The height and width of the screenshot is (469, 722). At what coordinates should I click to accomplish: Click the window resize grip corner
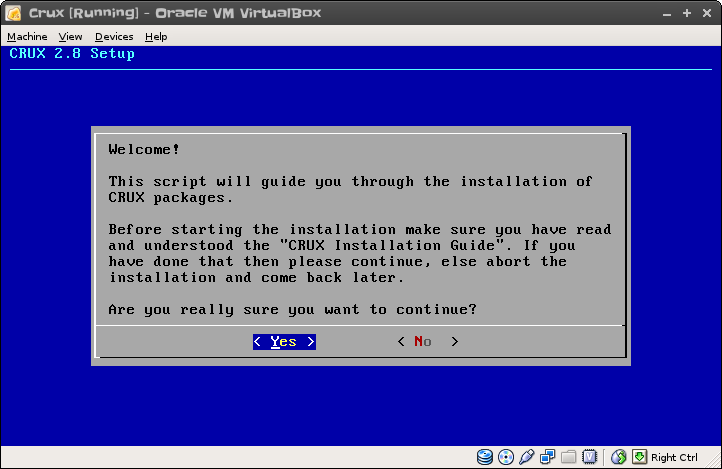tap(715, 462)
